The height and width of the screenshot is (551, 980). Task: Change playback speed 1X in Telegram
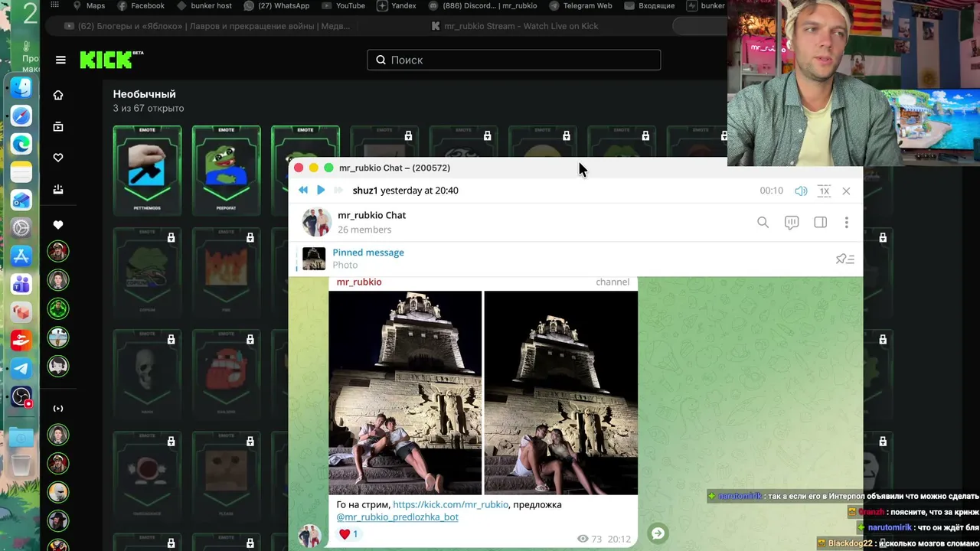tap(824, 191)
